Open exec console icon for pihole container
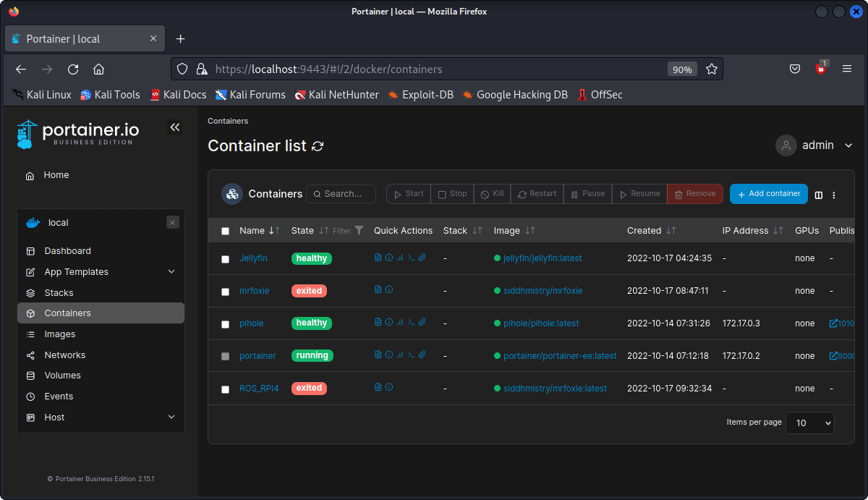The width and height of the screenshot is (868, 500). click(411, 323)
